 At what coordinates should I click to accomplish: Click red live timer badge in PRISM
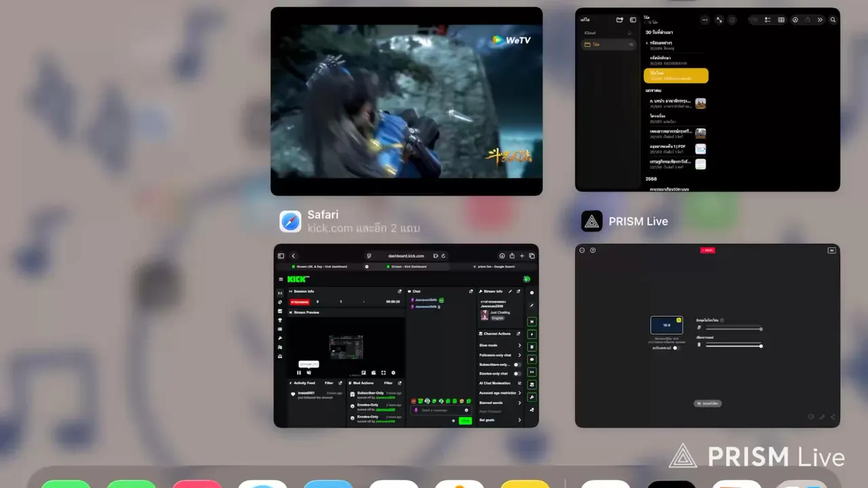[708, 250]
